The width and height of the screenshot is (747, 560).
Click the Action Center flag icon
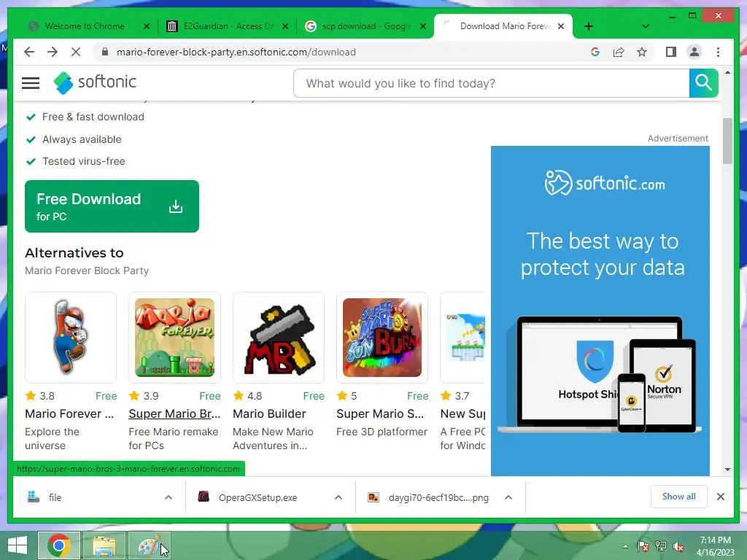click(x=643, y=546)
